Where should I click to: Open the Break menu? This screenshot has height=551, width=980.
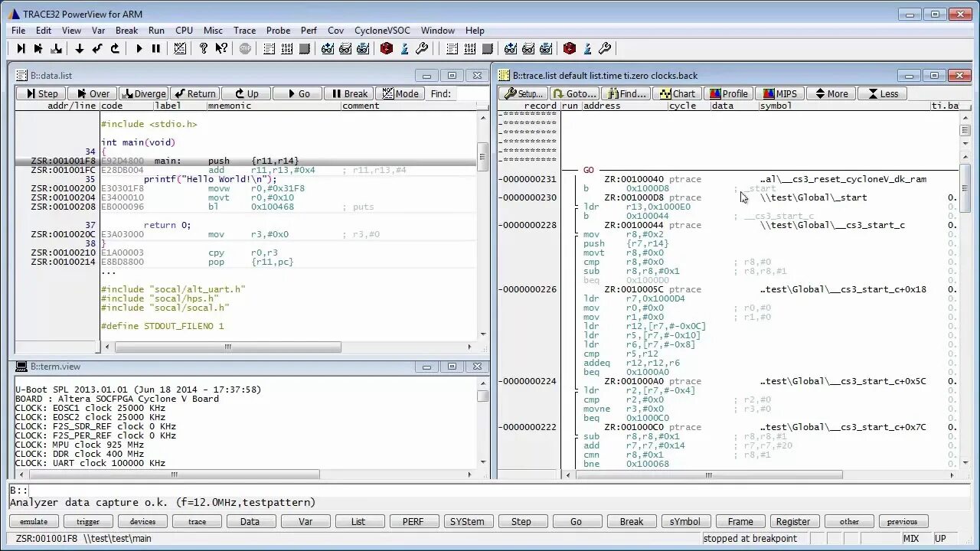click(126, 31)
